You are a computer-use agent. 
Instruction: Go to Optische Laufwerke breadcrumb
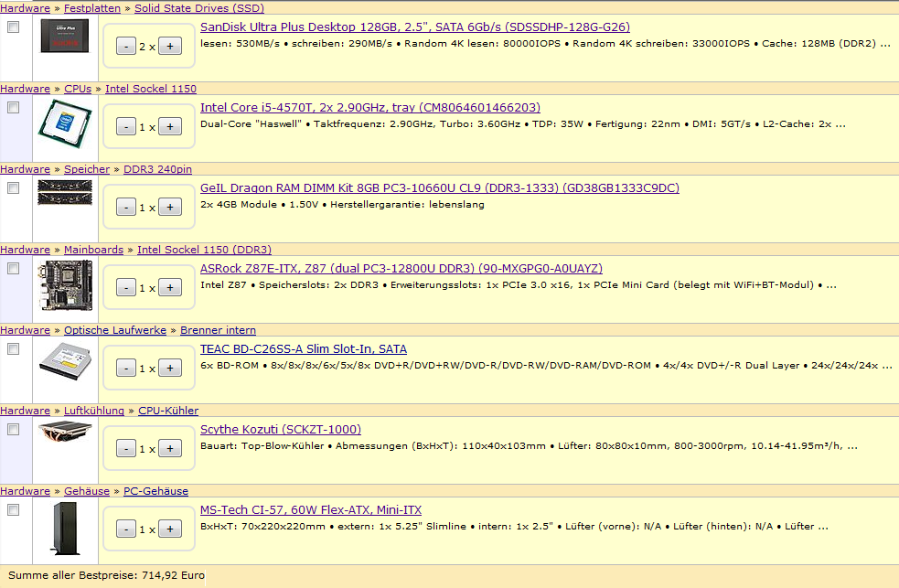115,331
